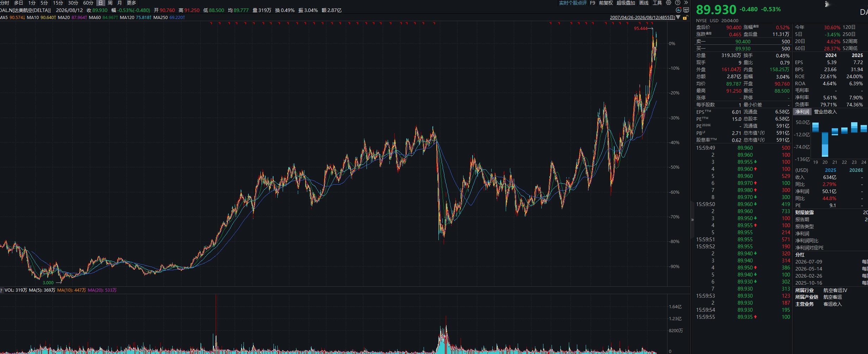Switch to the 周 weekly period tab
The image size is (868, 354).
[110, 3]
